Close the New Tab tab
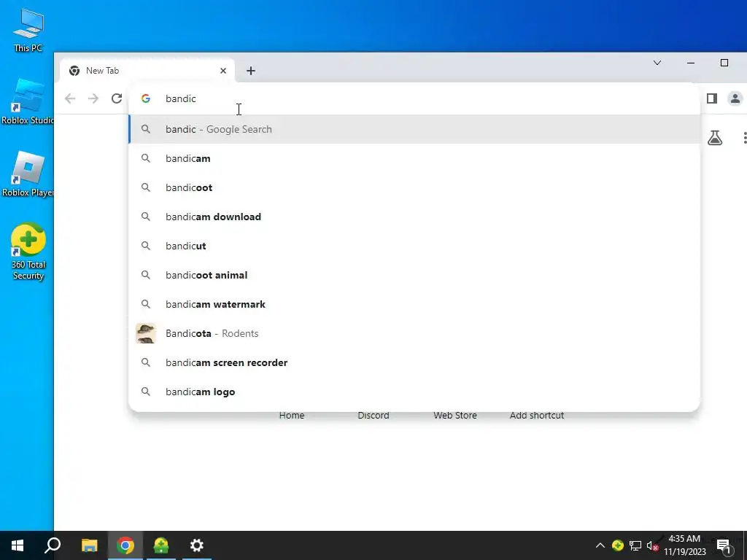 (223, 71)
